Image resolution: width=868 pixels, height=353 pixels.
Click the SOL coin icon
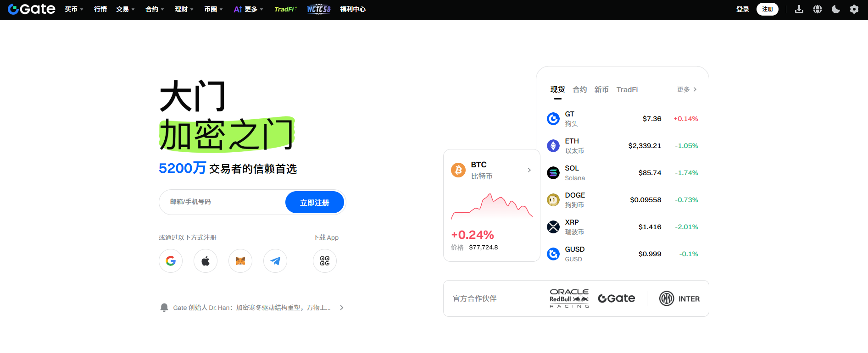click(x=553, y=173)
